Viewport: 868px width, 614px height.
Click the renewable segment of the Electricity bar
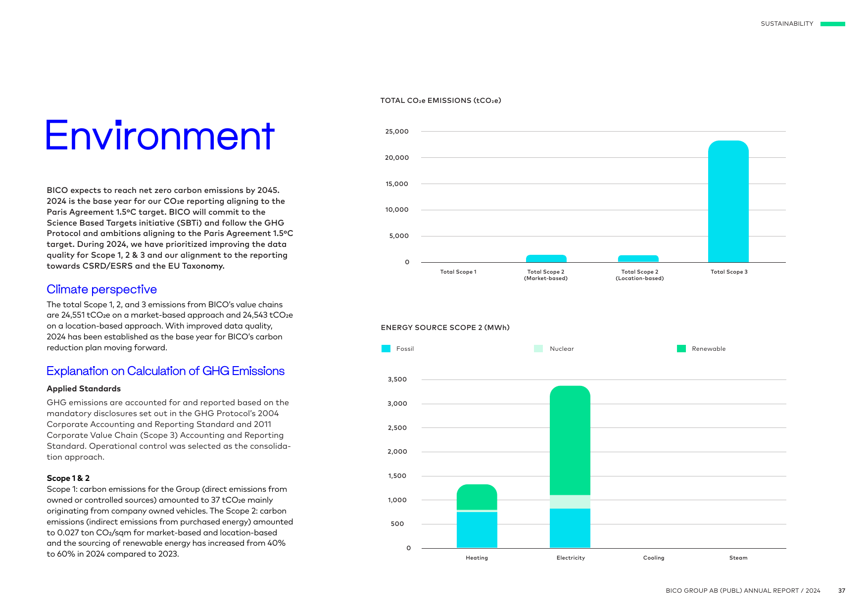pyautogui.click(x=570, y=440)
